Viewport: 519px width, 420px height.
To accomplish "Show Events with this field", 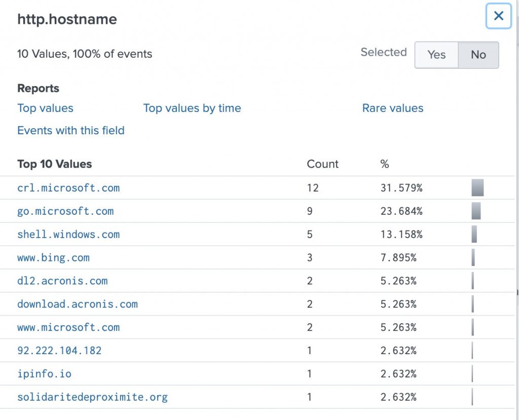I will point(71,130).
